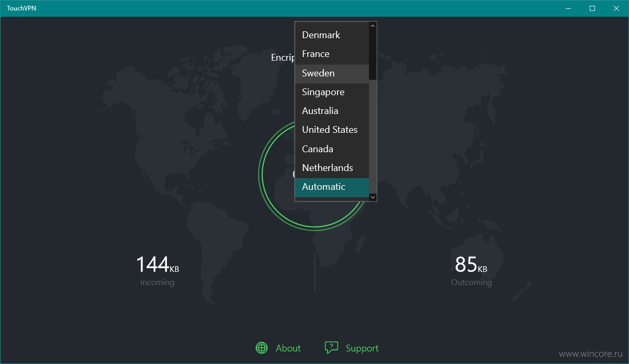Pick Sweden in the dropdown list

332,73
